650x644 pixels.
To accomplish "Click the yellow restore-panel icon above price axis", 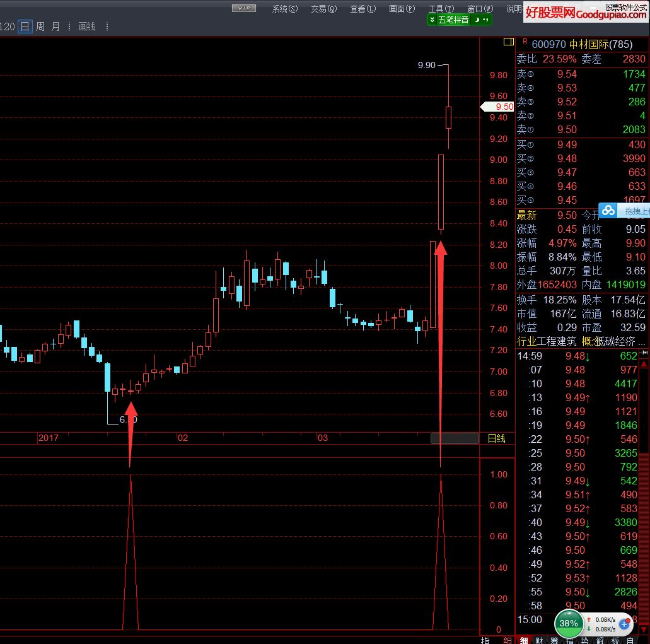I will pyautogui.click(x=508, y=42).
